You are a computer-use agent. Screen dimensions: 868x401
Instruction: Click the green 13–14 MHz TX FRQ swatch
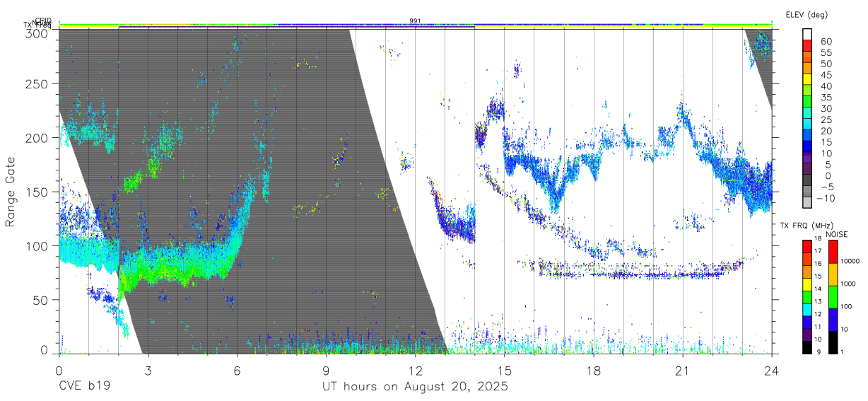[807, 296]
